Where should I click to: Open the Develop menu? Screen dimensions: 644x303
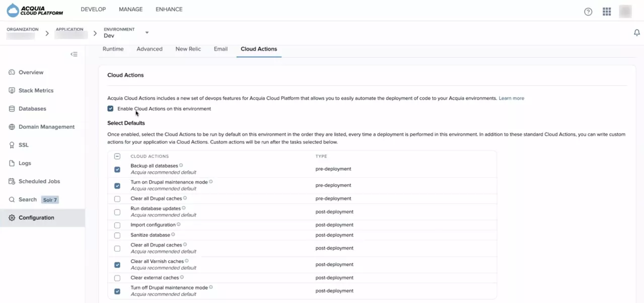coord(93,9)
